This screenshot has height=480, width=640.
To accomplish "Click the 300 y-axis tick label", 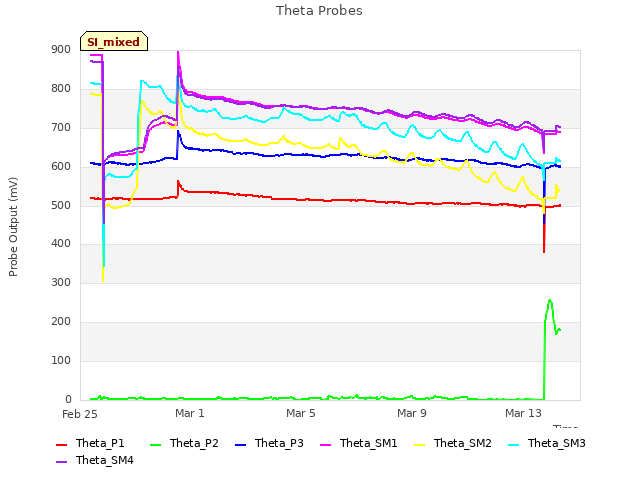I will (x=61, y=282).
